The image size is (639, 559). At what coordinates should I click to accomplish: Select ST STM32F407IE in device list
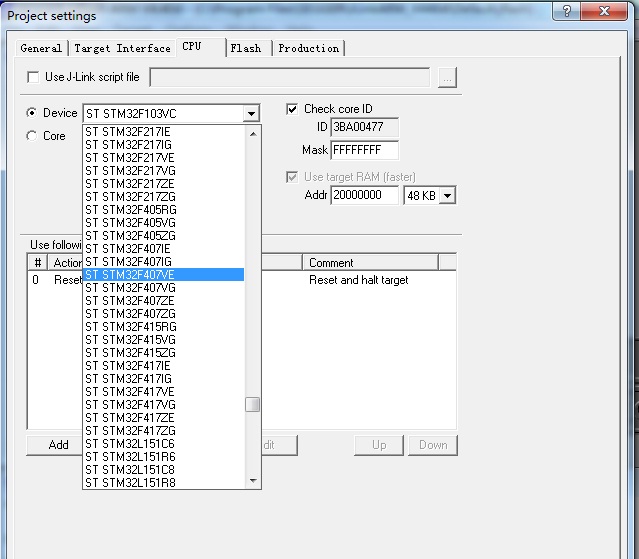point(163,249)
